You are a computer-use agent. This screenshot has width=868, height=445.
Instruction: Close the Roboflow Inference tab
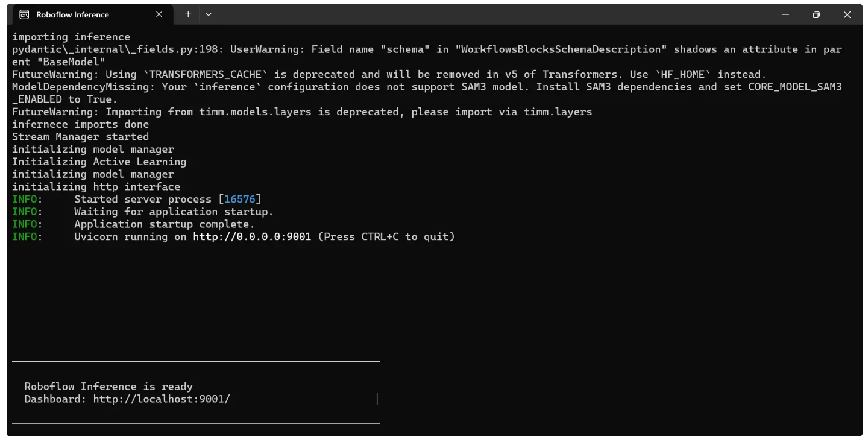(x=159, y=14)
